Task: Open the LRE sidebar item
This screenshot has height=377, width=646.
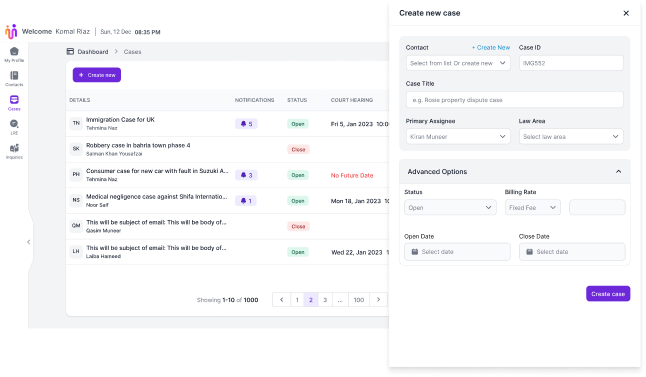Action: (14, 127)
